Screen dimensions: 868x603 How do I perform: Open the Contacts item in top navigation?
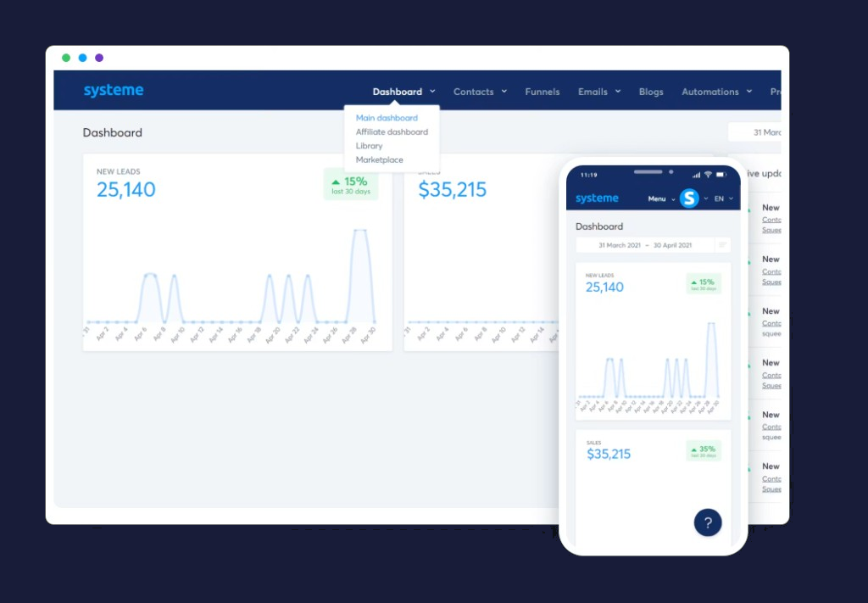point(473,92)
